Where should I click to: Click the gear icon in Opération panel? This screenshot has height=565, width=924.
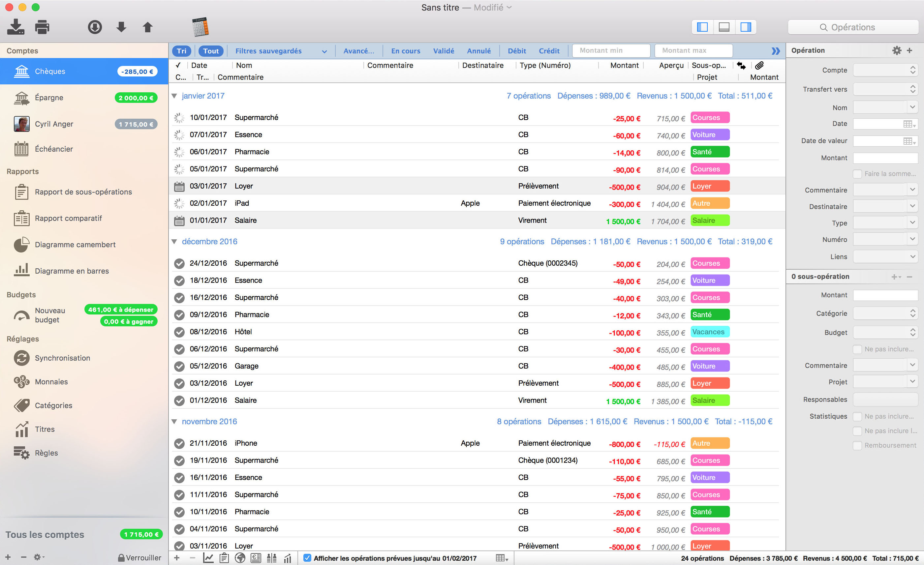click(x=896, y=50)
